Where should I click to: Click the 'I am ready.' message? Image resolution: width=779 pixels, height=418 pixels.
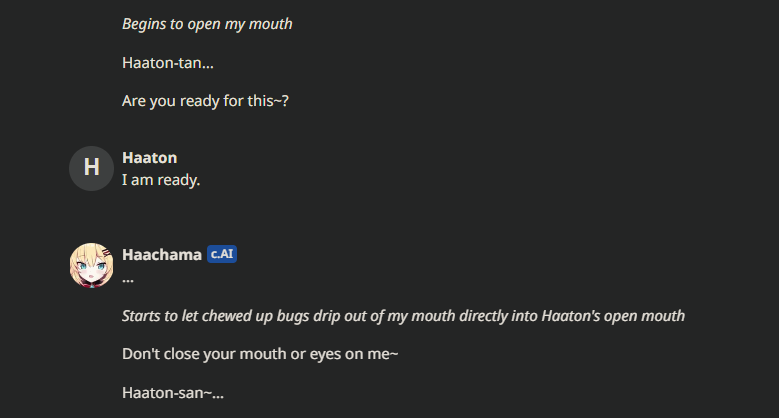[x=161, y=180]
